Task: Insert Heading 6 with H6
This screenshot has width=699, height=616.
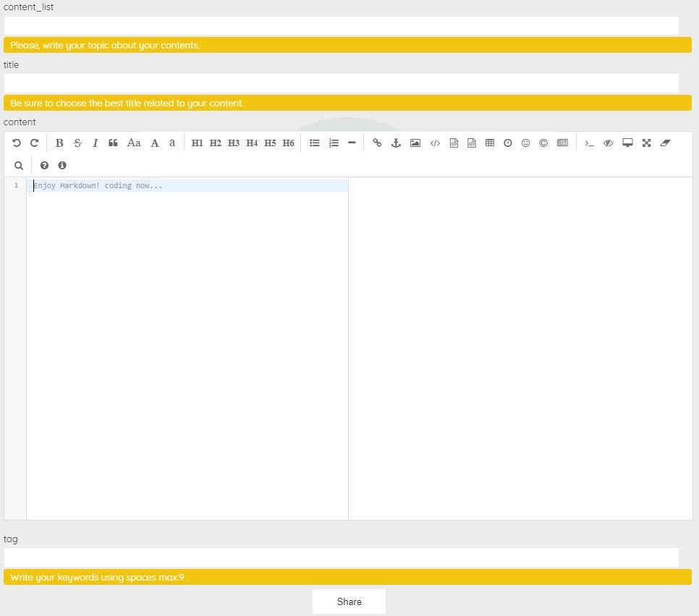Action: (x=289, y=143)
